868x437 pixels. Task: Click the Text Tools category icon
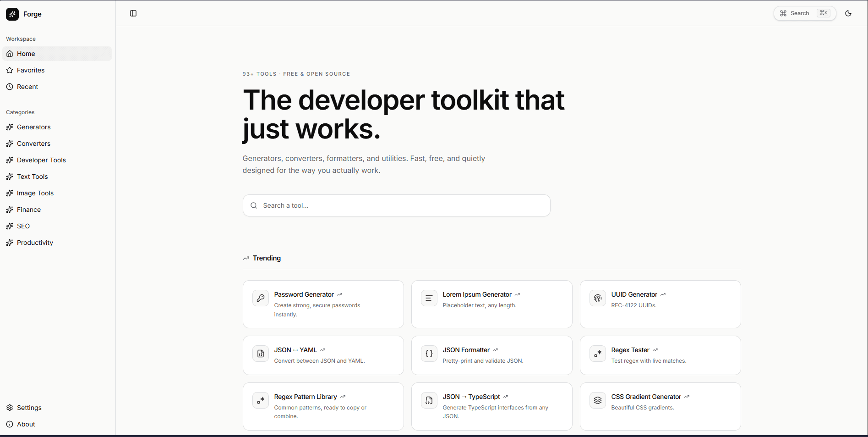pos(10,177)
